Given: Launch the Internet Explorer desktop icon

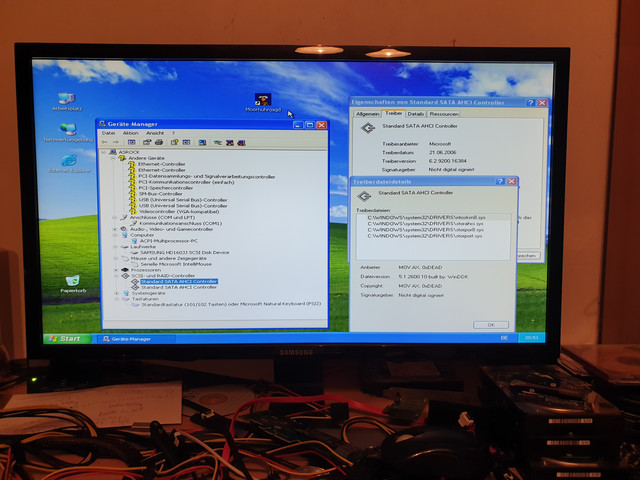Looking at the screenshot, I should (x=69, y=164).
